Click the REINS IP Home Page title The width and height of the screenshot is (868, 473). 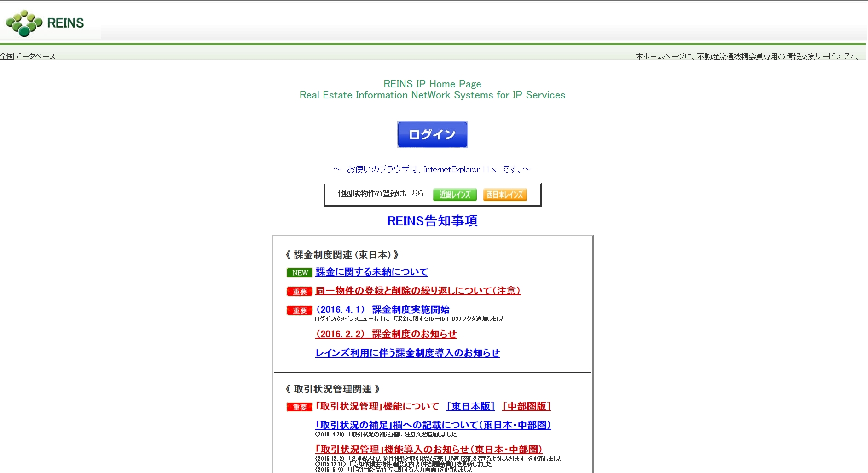tap(432, 84)
